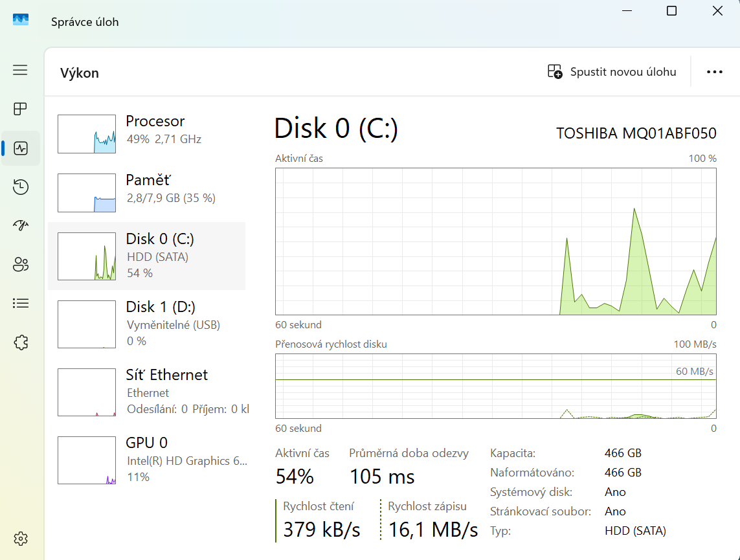Open the three-dots more options menu
Image resolution: width=740 pixels, height=560 pixels.
(715, 72)
